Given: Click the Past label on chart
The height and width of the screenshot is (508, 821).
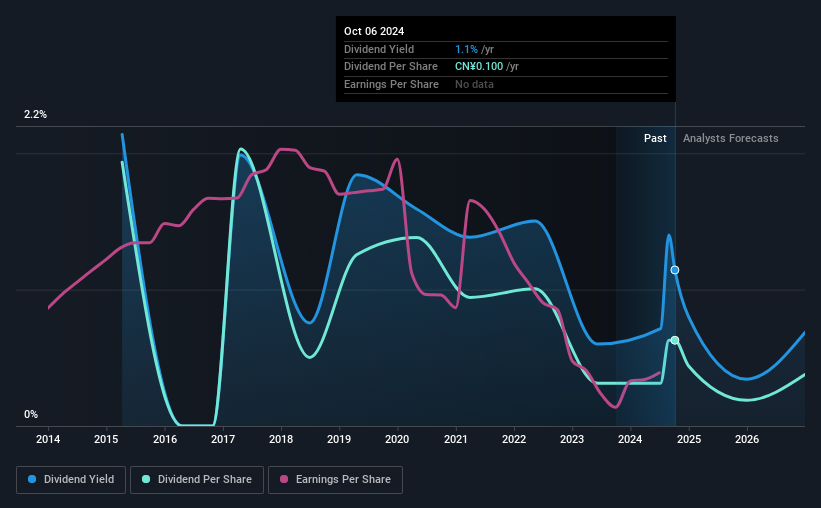Looking at the screenshot, I should point(655,138).
